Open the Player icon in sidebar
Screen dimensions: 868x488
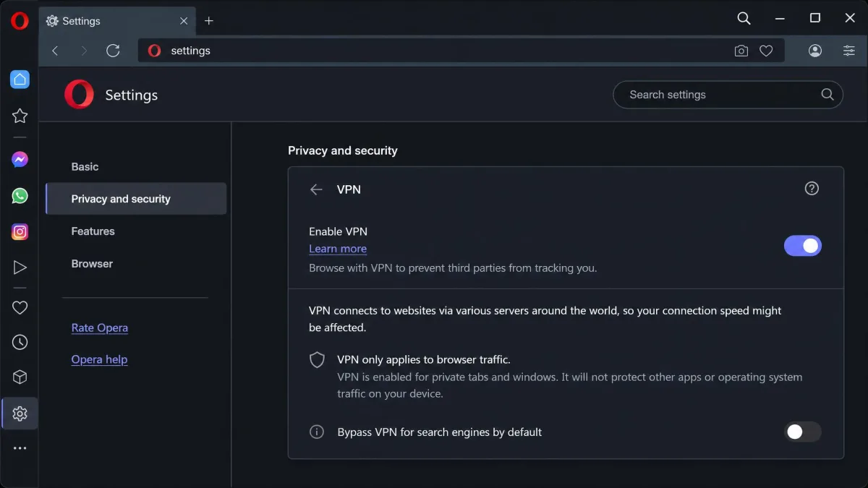coord(20,268)
